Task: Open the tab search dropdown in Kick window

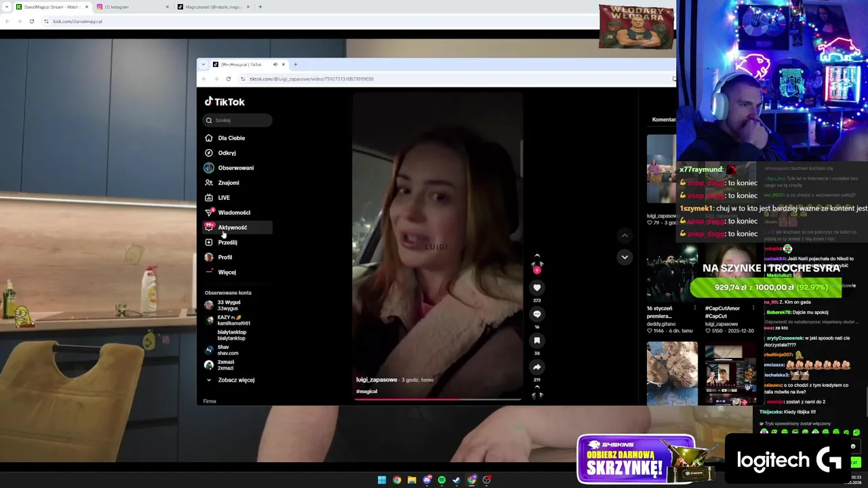Action: click(x=5, y=7)
